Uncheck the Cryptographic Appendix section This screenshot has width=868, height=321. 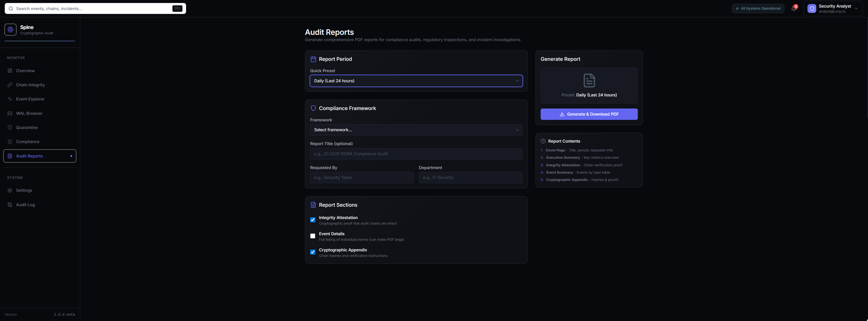click(312, 252)
